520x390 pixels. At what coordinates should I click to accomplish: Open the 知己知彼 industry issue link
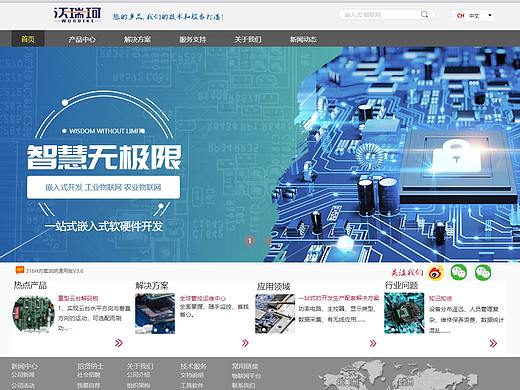[440, 298]
